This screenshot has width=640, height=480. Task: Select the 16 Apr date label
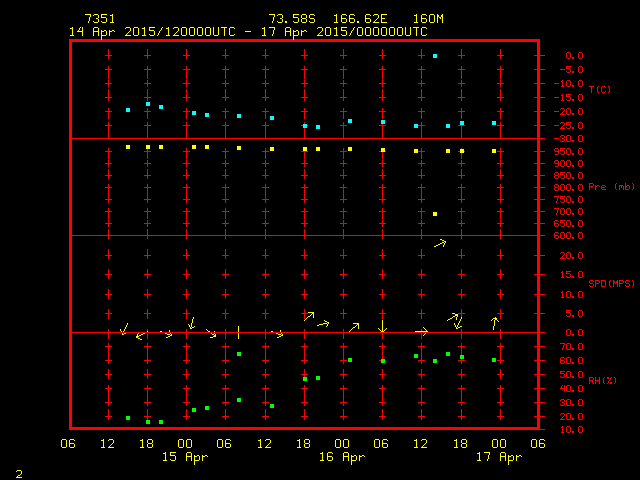point(341,457)
